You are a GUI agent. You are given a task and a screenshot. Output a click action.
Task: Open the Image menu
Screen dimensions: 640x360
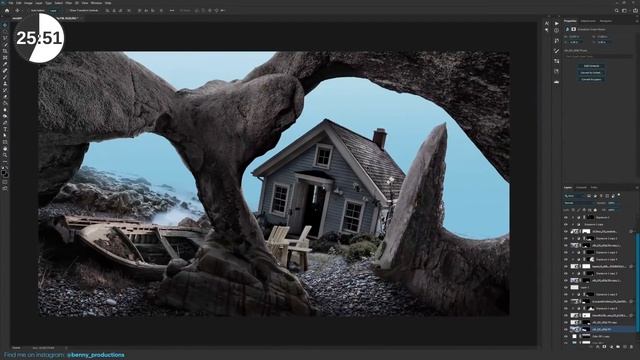(28, 3)
